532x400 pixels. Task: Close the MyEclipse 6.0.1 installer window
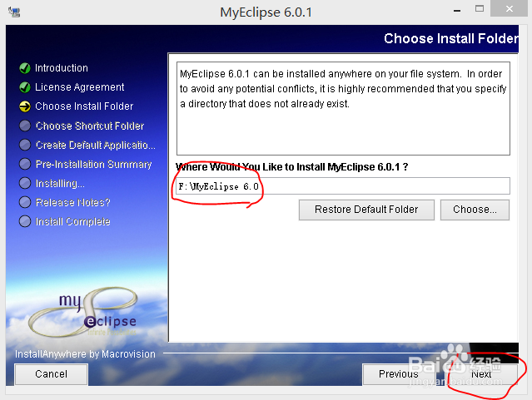click(510, 8)
